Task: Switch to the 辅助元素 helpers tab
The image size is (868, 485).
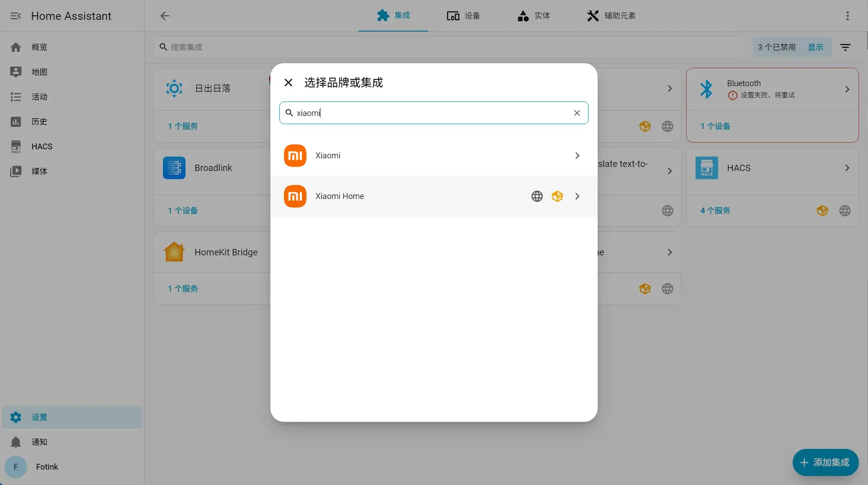Action: point(611,16)
